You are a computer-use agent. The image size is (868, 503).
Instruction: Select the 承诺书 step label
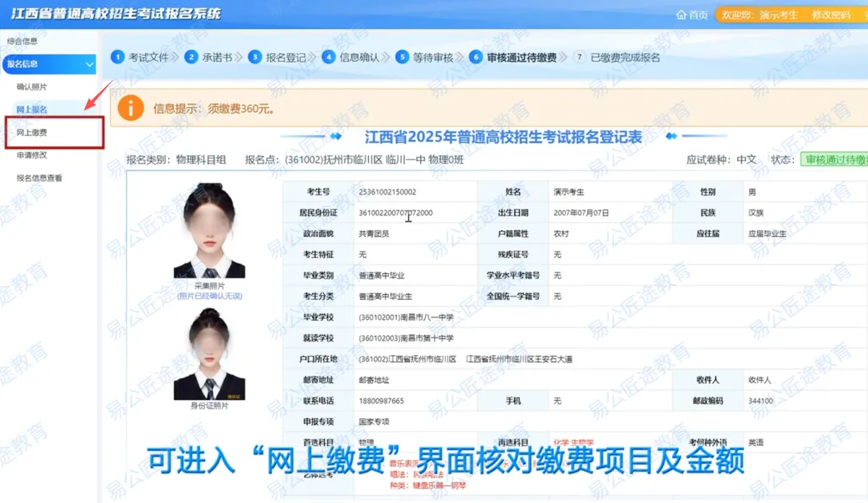point(217,58)
